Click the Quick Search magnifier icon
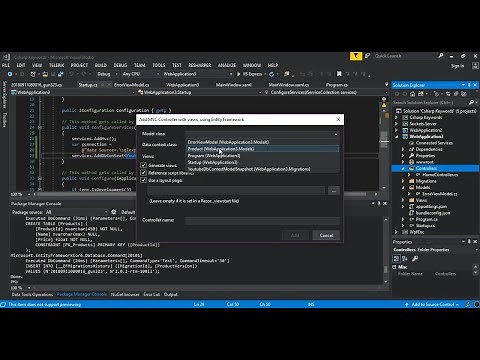Viewport: 480px width, 360px height. 441,56
